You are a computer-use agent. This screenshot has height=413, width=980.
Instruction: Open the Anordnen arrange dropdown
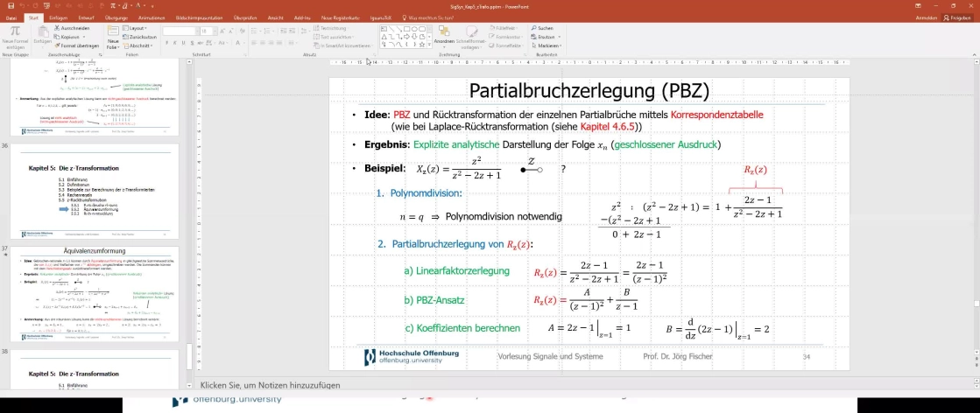click(x=444, y=38)
